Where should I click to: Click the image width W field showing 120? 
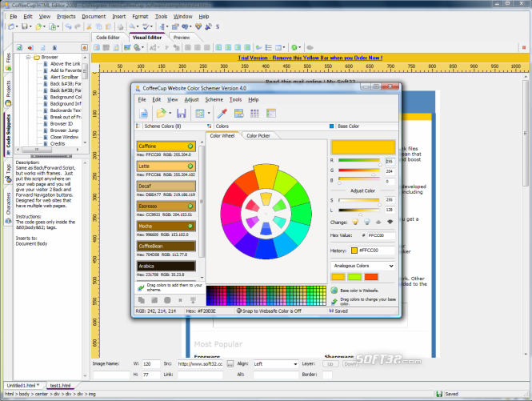151,364
